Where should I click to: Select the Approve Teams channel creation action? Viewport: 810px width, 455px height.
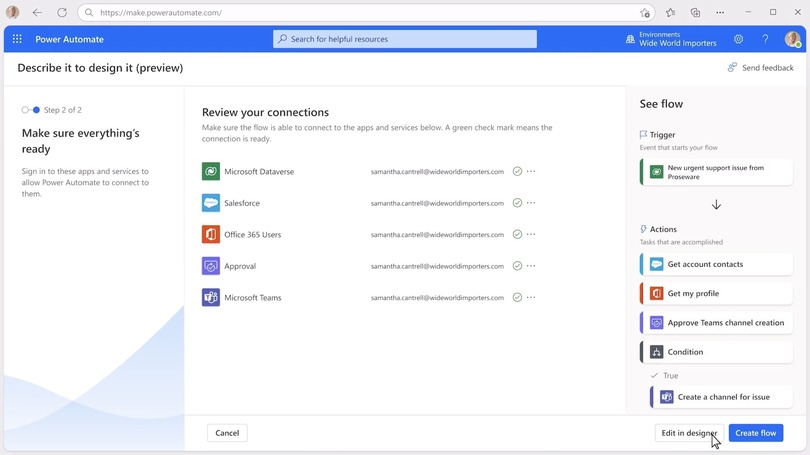click(716, 323)
